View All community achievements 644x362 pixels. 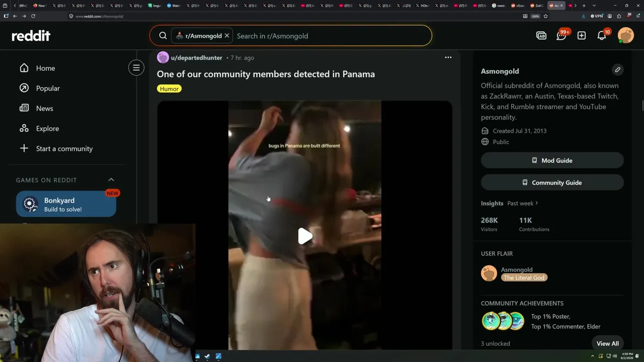click(608, 343)
